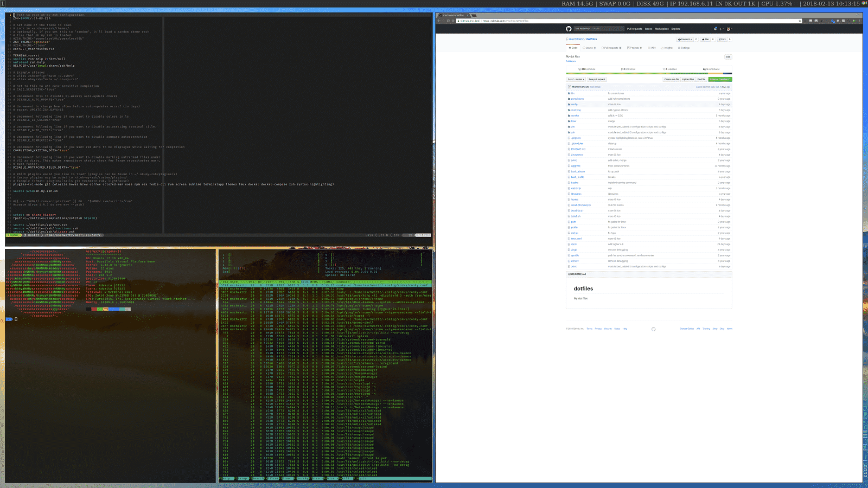Open the 0 releases link
Screen dimensions: 868x488
[x=670, y=69]
